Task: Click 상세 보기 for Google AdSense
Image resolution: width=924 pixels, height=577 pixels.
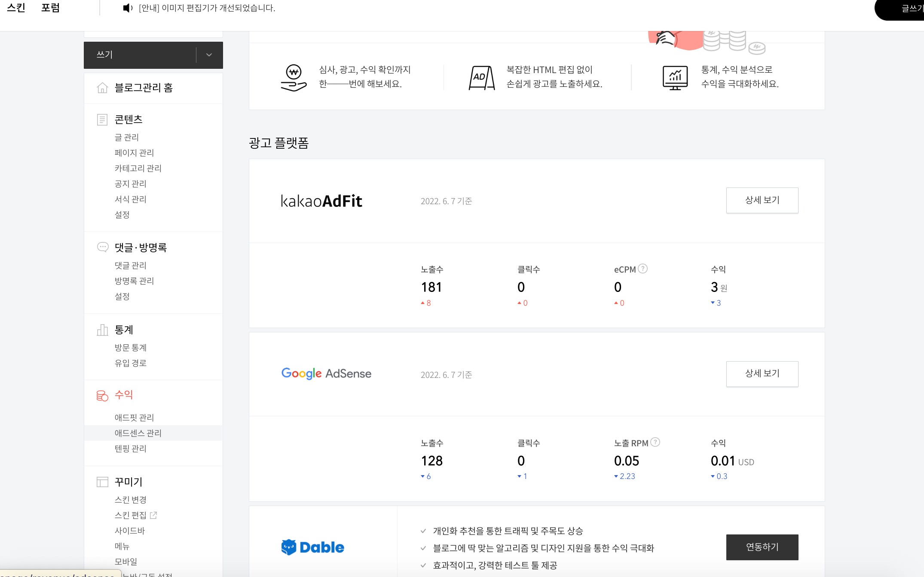Action: click(x=762, y=374)
